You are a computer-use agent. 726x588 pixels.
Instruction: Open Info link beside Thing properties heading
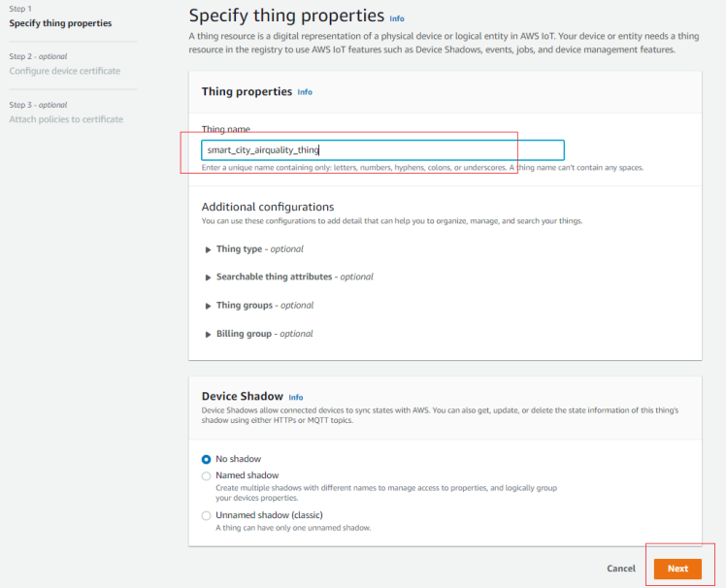point(305,92)
